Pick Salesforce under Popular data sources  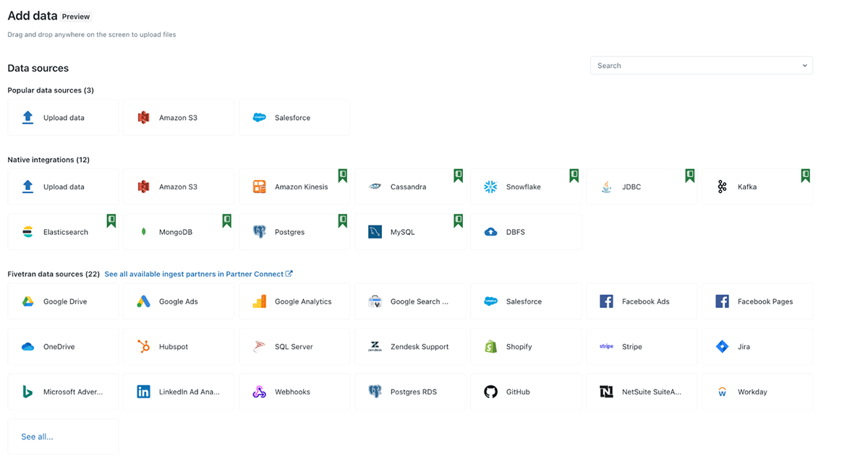294,118
